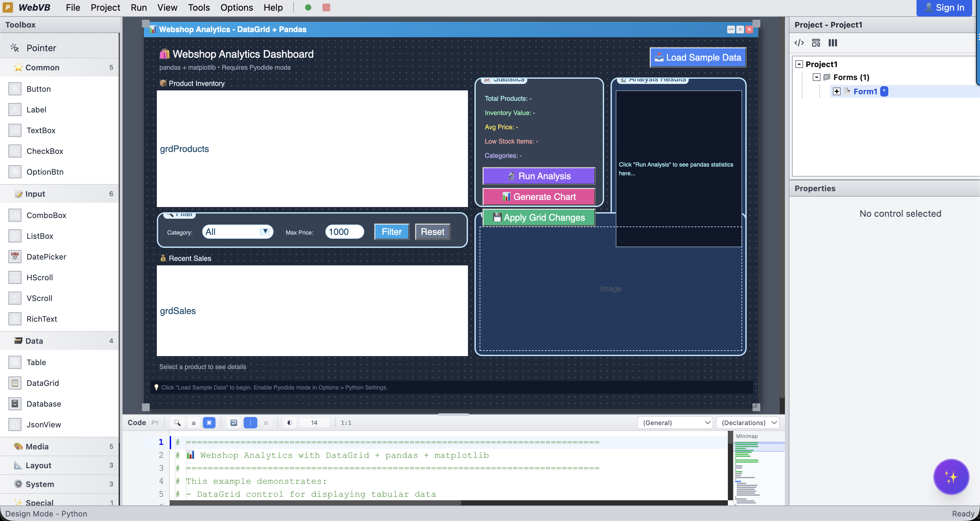Open the Tools menu
The width and height of the screenshot is (980, 521).
[x=199, y=7]
